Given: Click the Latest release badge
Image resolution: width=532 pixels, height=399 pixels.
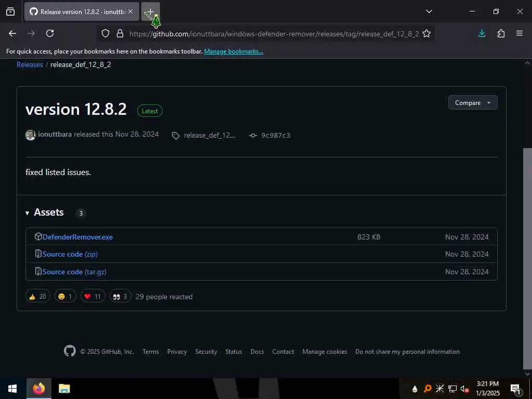Looking at the screenshot, I should [x=150, y=111].
